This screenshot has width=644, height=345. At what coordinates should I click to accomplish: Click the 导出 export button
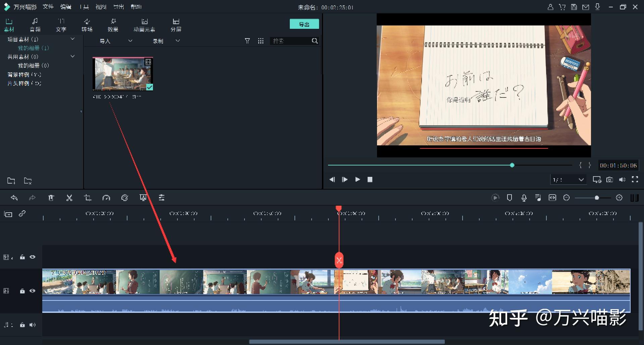pos(304,24)
